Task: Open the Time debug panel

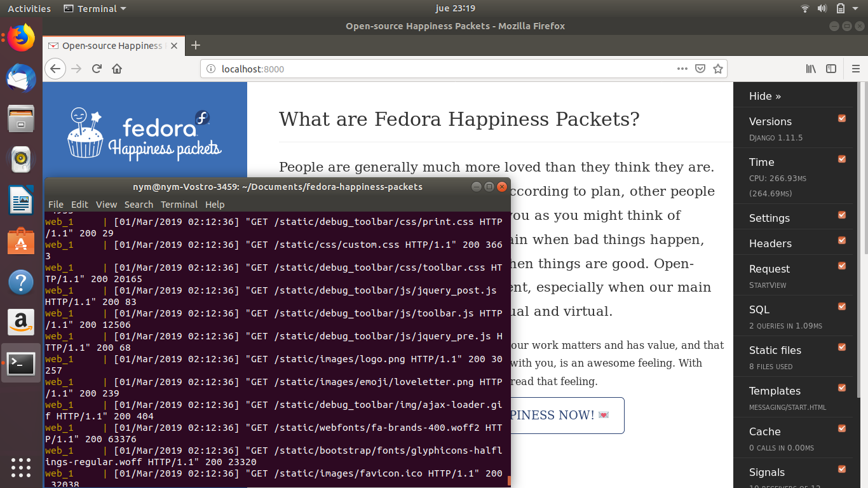Action: point(761,162)
